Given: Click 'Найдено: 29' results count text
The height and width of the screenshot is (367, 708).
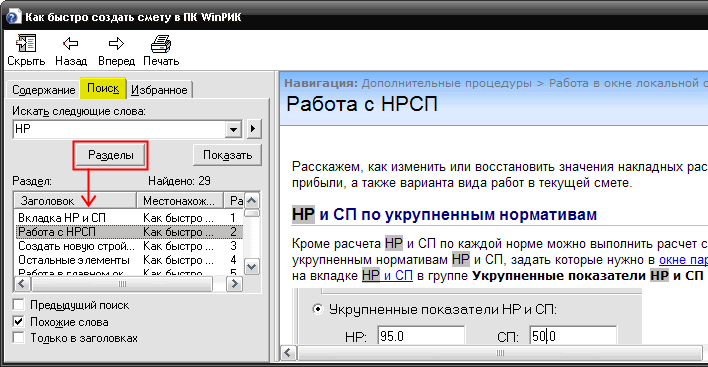Looking at the screenshot, I should point(179,181).
